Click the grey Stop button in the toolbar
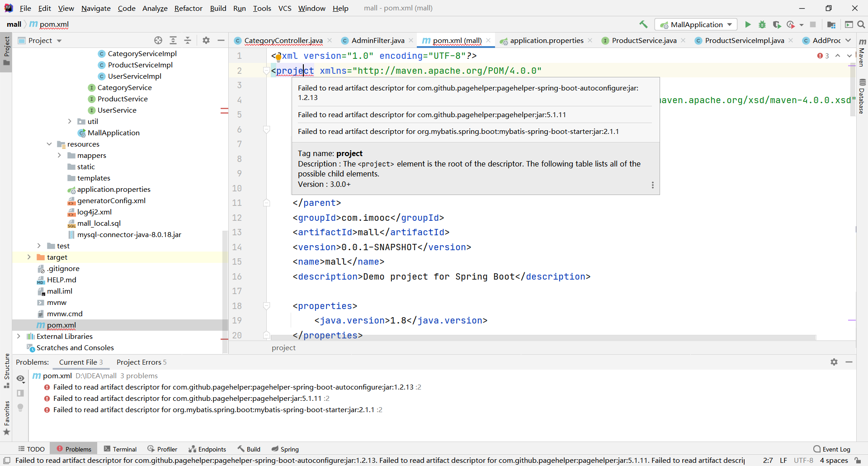Image resolution: width=868 pixels, height=466 pixels. click(x=813, y=24)
